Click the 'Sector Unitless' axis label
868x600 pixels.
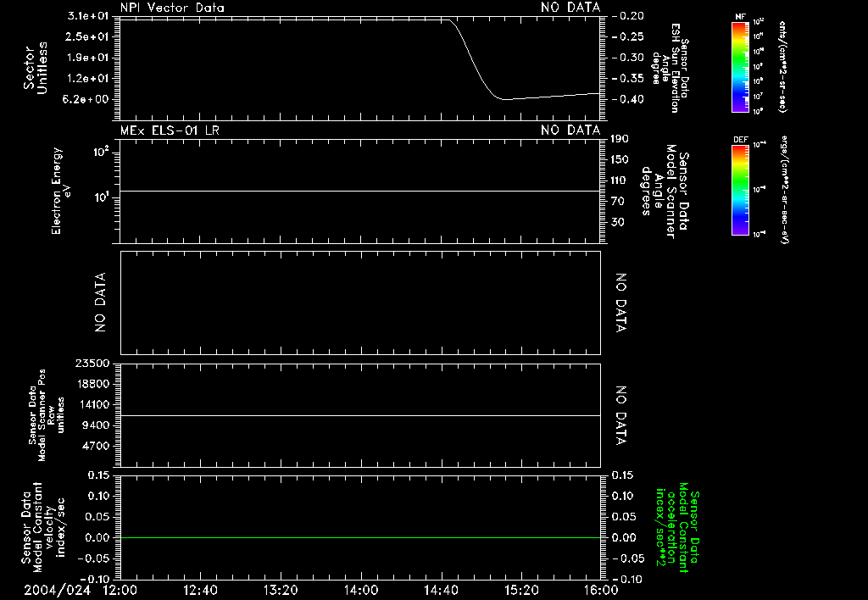click(x=36, y=68)
